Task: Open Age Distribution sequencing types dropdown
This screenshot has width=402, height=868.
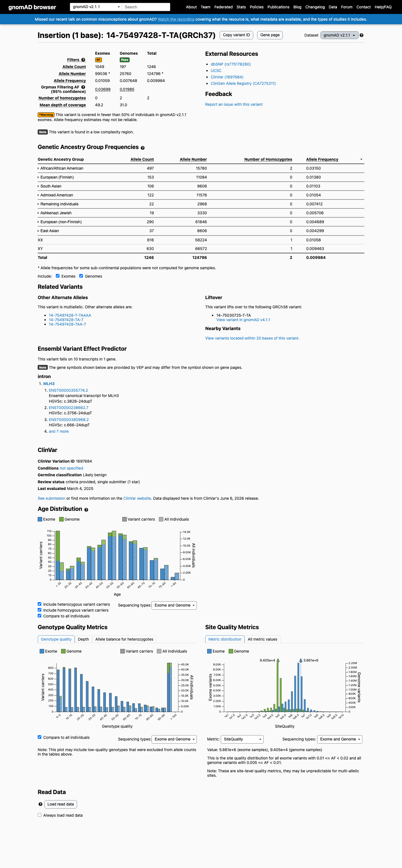Action: click(x=174, y=605)
